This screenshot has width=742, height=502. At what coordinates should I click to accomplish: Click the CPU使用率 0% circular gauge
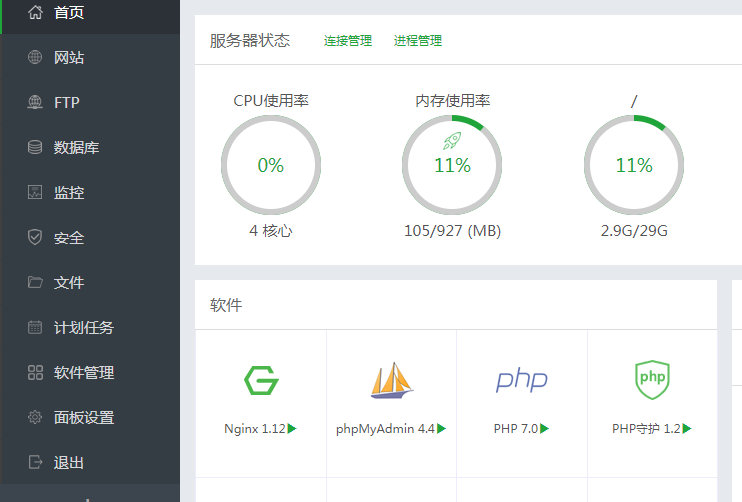[271, 165]
